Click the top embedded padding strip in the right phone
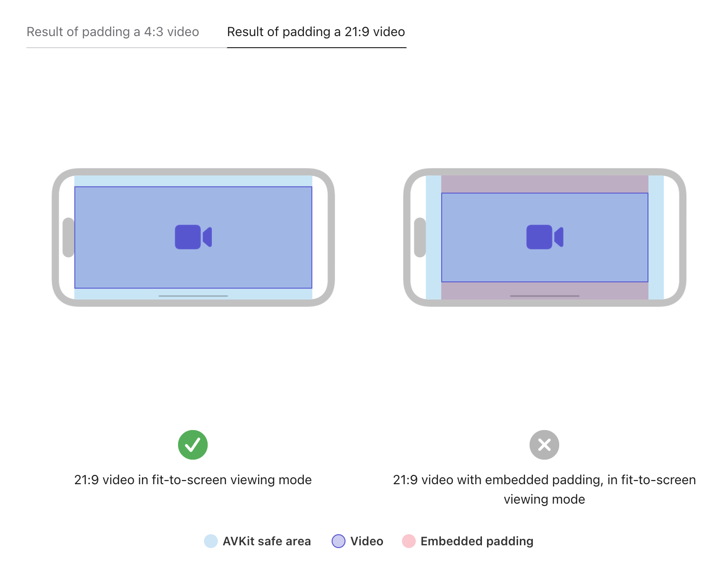Image resolution: width=728 pixels, height=574 pixels. 545,184
